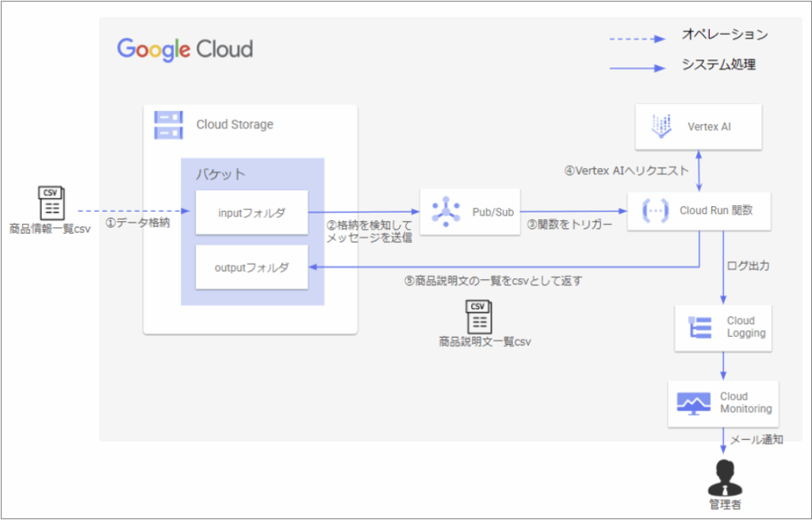The image size is (812, 520).
Task: Select the 商品説明文一覧csv caption
Action: click(x=485, y=342)
